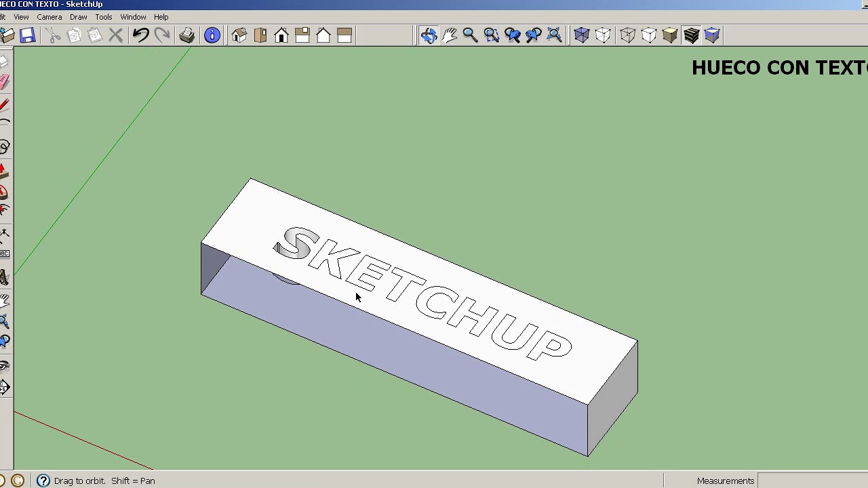Screen dimensions: 868x488
Task: Click the Next view icon
Action: click(x=534, y=35)
